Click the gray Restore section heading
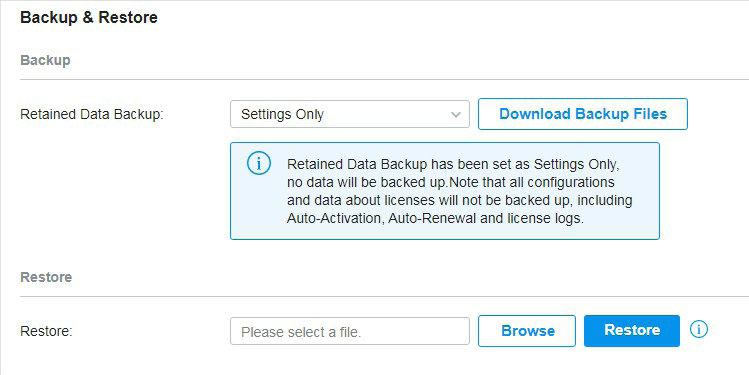Viewport: 749px width, 375px height. (46, 278)
